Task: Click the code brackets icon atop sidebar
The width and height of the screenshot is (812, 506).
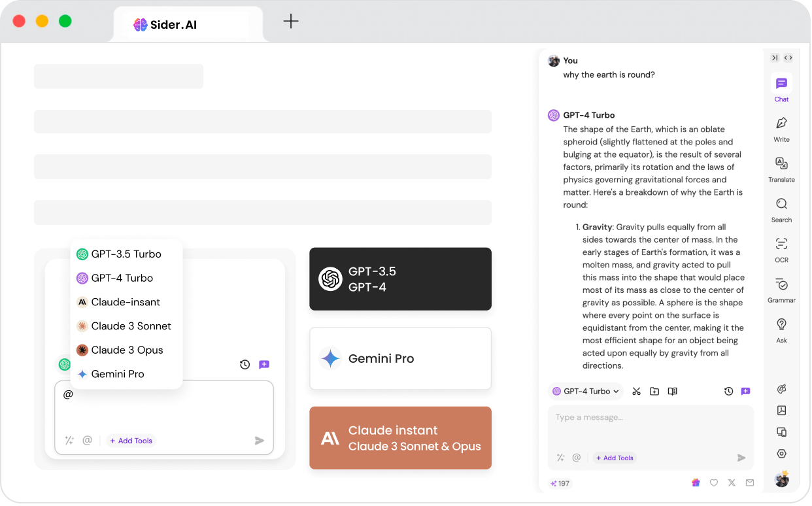Action: (788, 58)
